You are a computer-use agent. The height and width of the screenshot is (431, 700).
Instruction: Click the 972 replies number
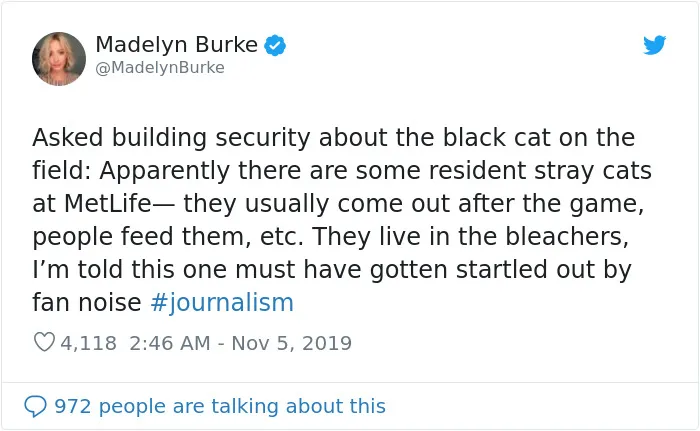click(73, 406)
